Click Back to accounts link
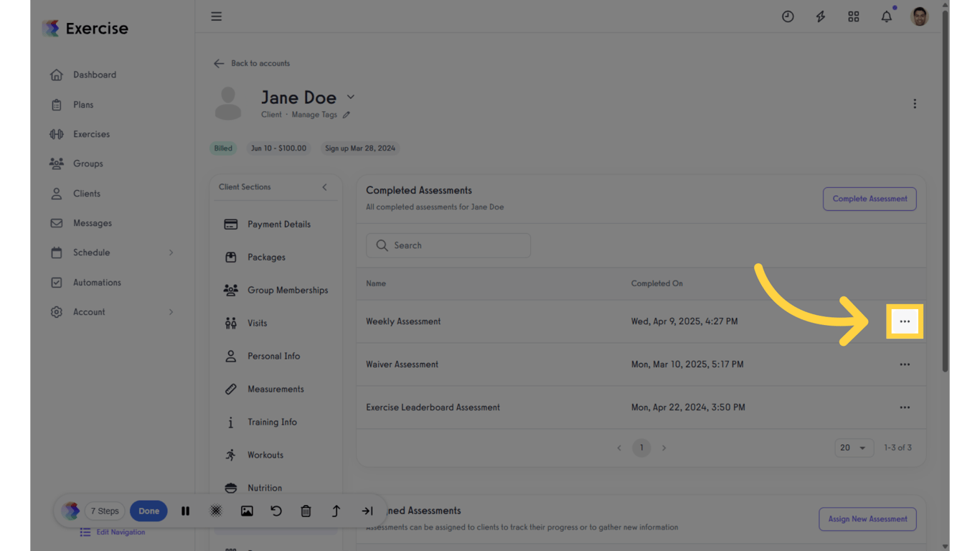The width and height of the screenshot is (980, 551). pos(253,63)
